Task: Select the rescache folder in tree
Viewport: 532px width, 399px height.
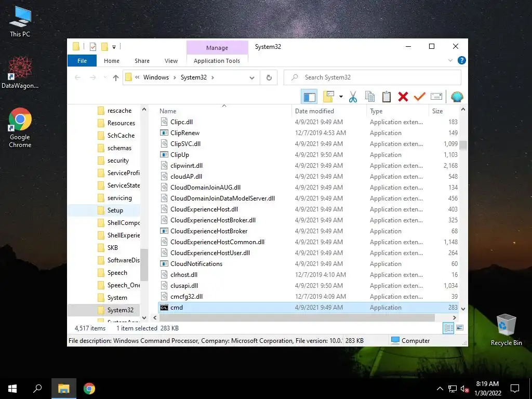Action: (104, 111)
